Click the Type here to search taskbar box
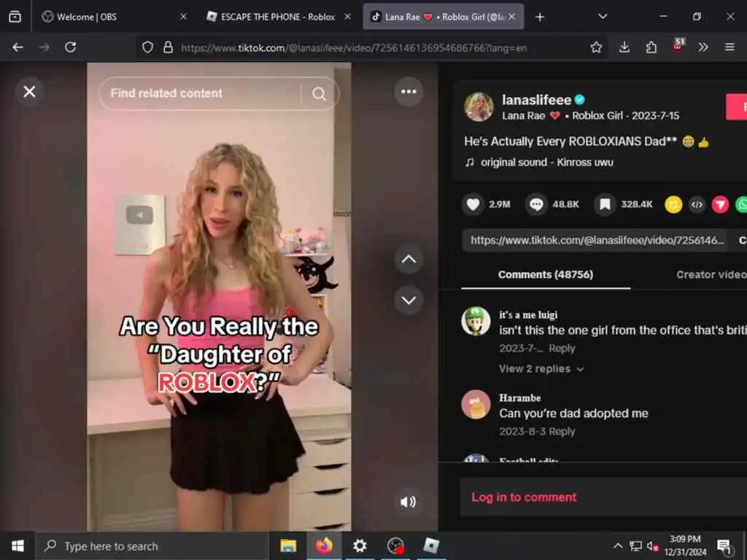747x560 pixels. 152,546
